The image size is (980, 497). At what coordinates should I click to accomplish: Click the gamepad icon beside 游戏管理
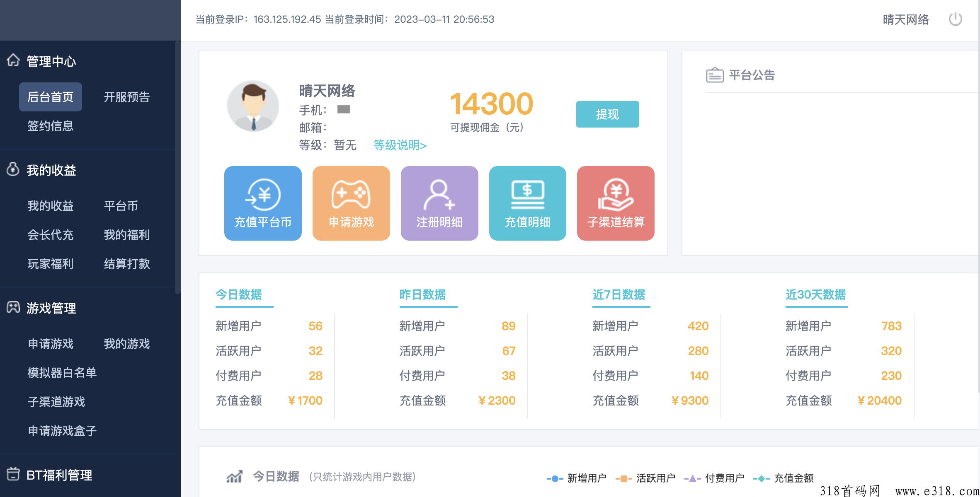13,307
